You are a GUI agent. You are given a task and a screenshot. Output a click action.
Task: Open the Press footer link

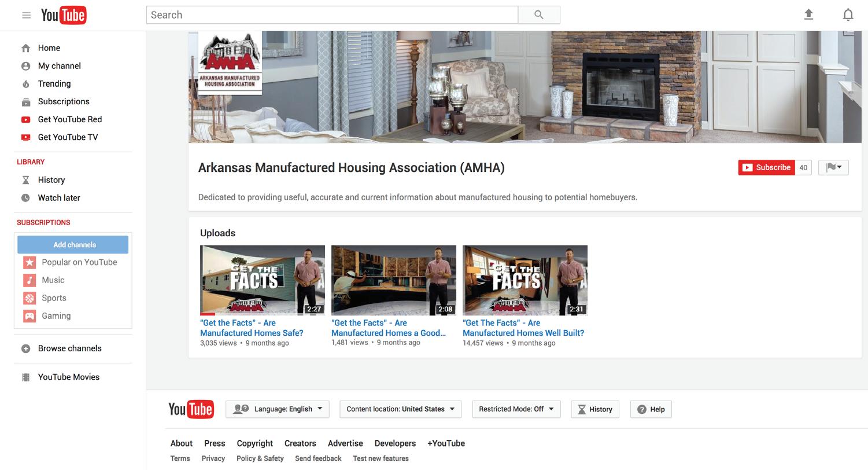coord(215,443)
